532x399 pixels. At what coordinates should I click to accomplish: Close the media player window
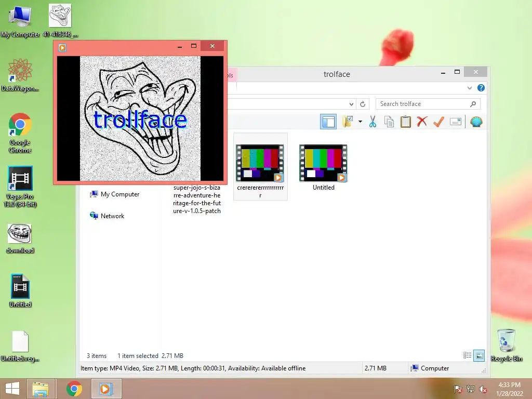coord(212,46)
